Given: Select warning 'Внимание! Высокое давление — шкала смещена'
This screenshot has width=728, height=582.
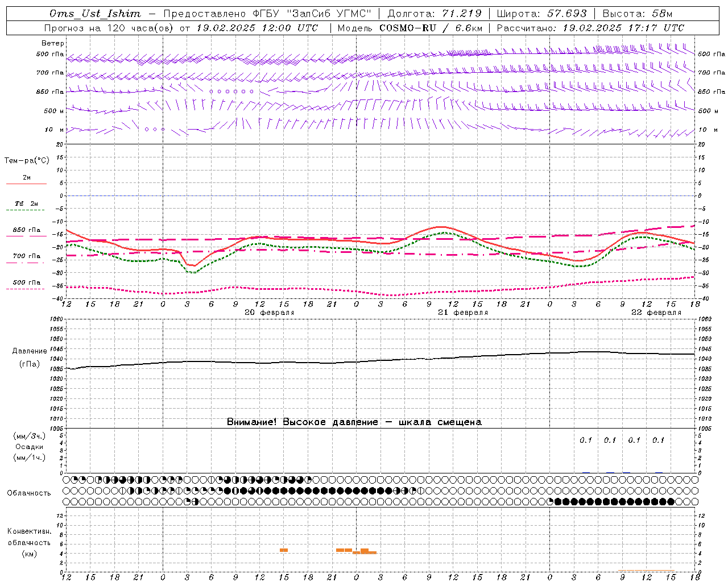Looking at the screenshot, I should [x=354, y=422].
